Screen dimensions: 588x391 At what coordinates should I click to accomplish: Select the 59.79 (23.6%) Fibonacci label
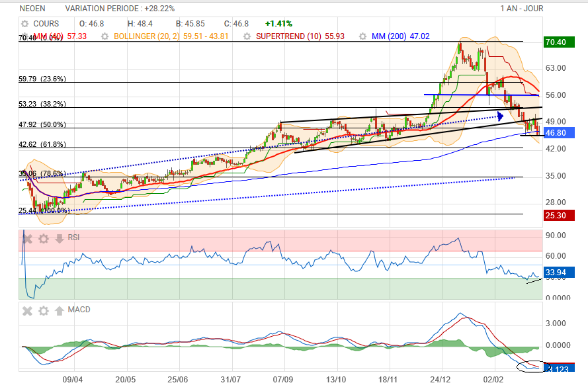tap(42, 79)
